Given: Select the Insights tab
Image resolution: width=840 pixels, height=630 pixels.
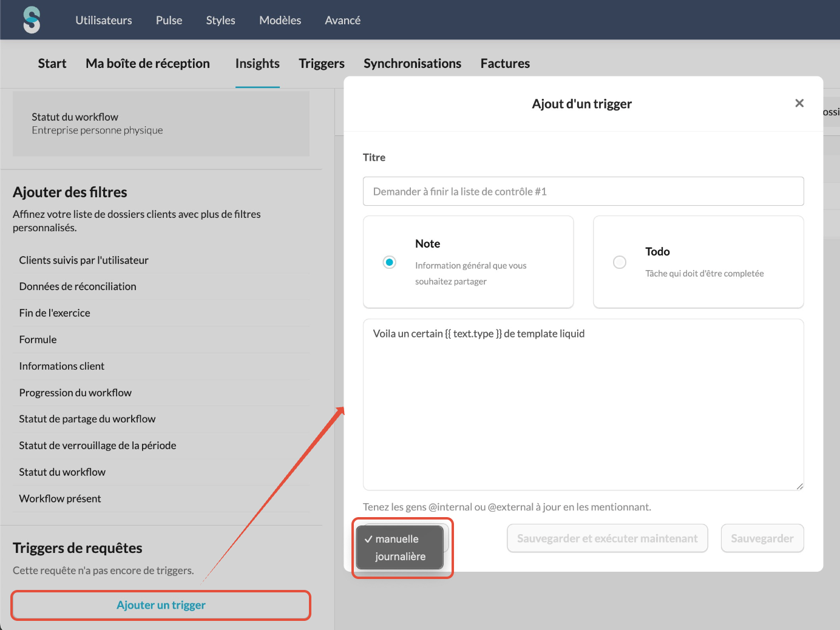Looking at the screenshot, I should pyautogui.click(x=257, y=63).
